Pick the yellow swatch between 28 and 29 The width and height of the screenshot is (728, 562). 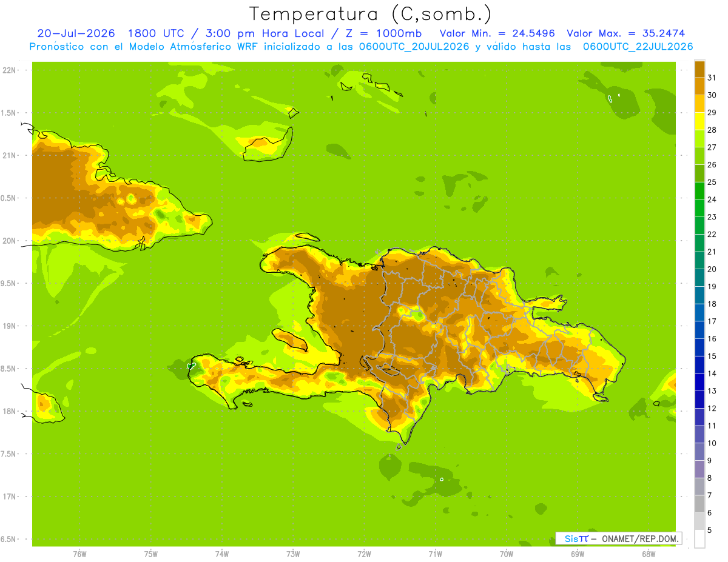(699, 121)
